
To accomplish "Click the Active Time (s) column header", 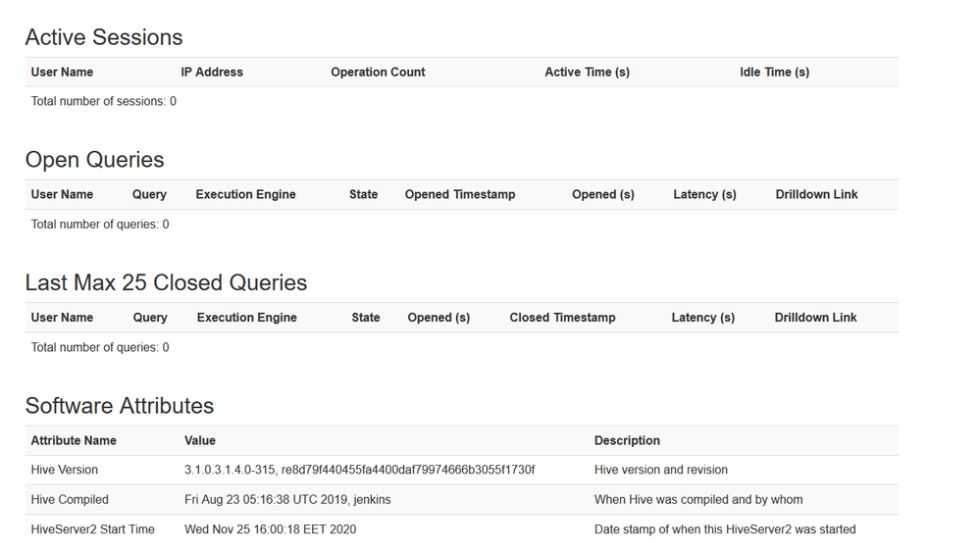I will point(587,72).
